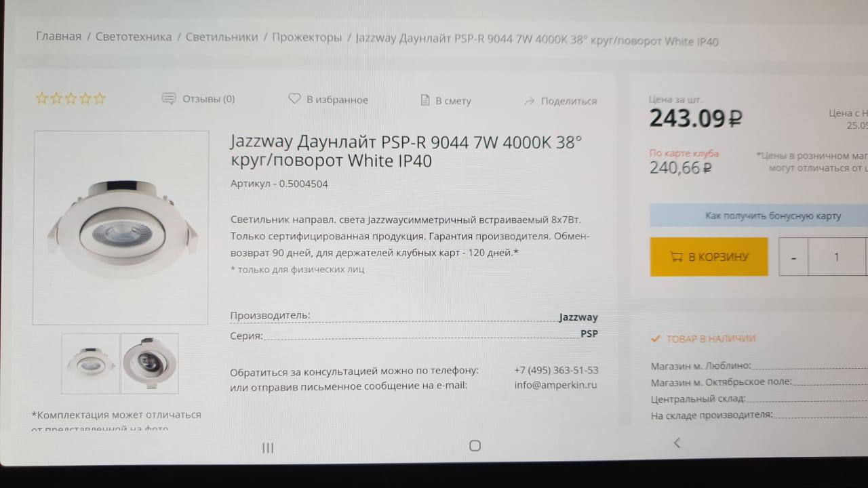Screen dimensions: 868x488
Task: Tap the Android recent apps icon
Action: coord(268,447)
